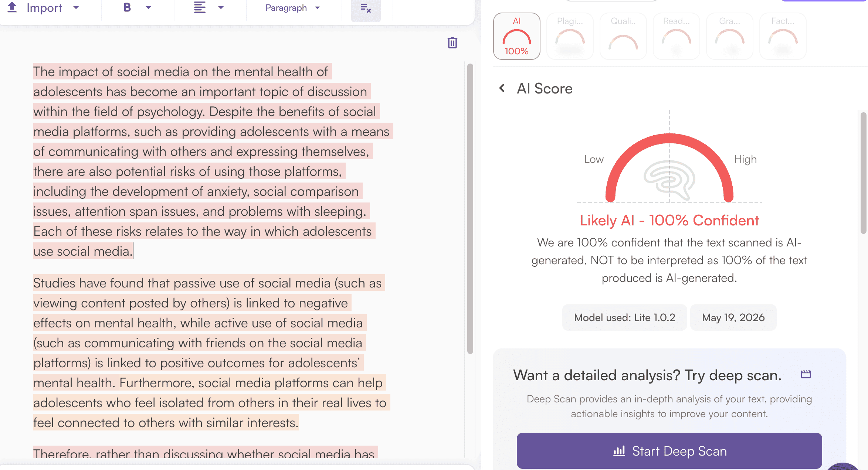Go back using the AI Score chevron
Image resolution: width=868 pixels, height=470 pixels.
pos(502,88)
